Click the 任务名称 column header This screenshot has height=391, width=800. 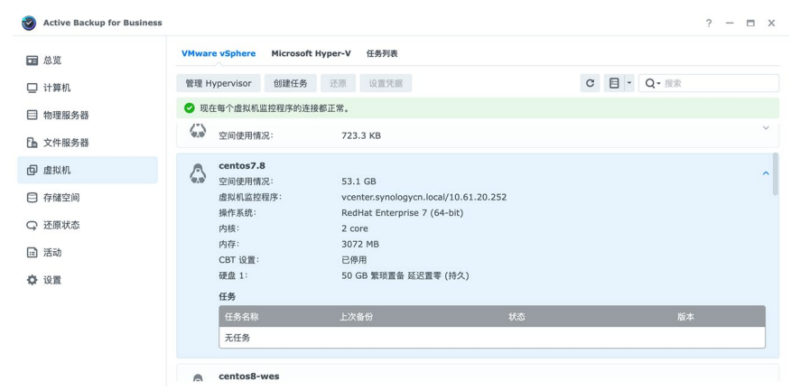click(x=242, y=316)
